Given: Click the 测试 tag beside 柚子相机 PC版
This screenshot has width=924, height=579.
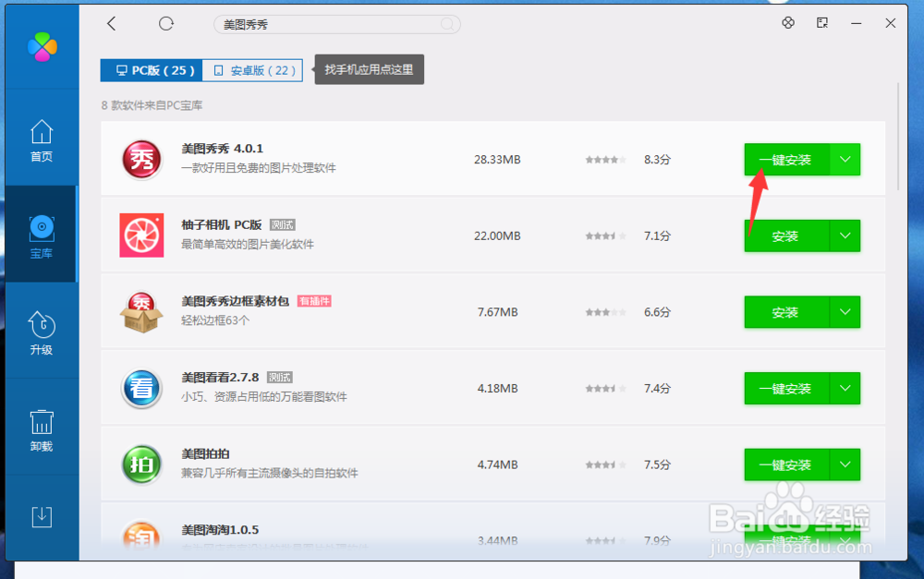Looking at the screenshot, I should tap(282, 225).
